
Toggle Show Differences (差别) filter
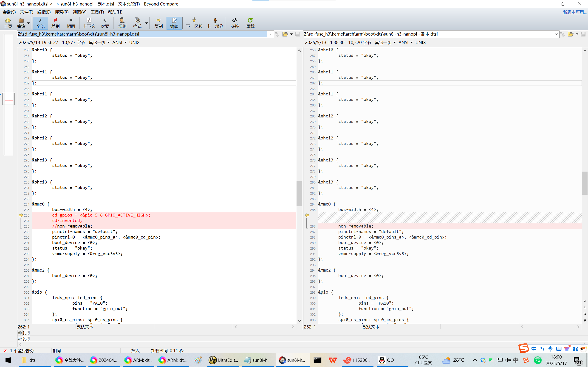(x=55, y=23)
